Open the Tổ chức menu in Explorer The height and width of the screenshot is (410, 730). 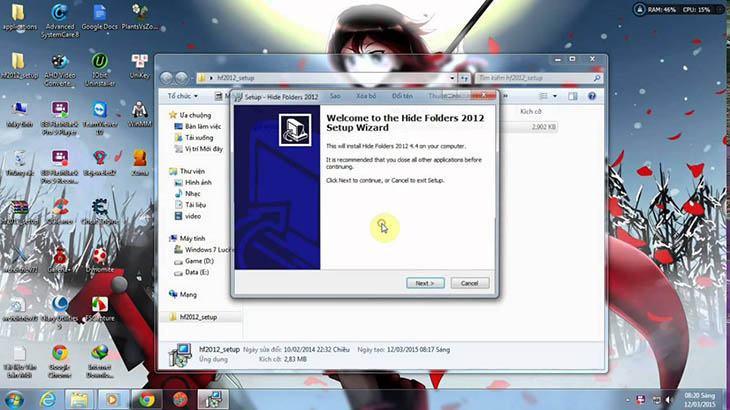tap(182, 96)
